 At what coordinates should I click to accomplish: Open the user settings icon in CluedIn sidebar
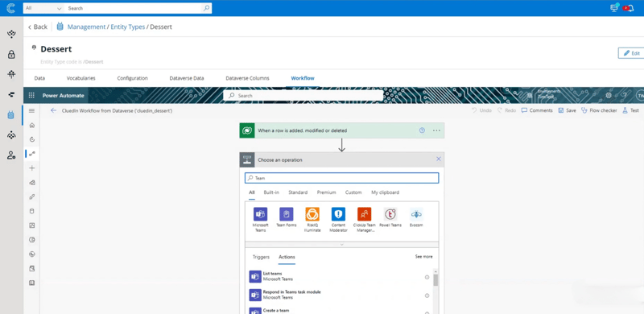[x=11, y=155]
